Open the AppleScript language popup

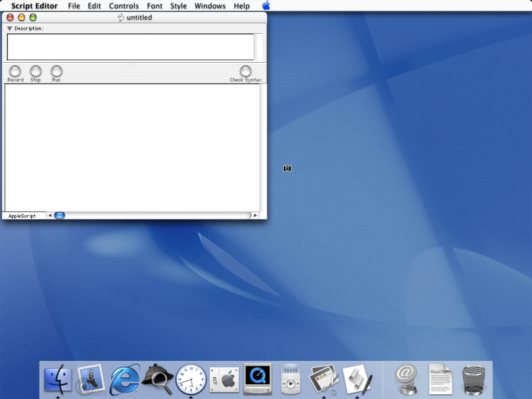coord(24,216)
